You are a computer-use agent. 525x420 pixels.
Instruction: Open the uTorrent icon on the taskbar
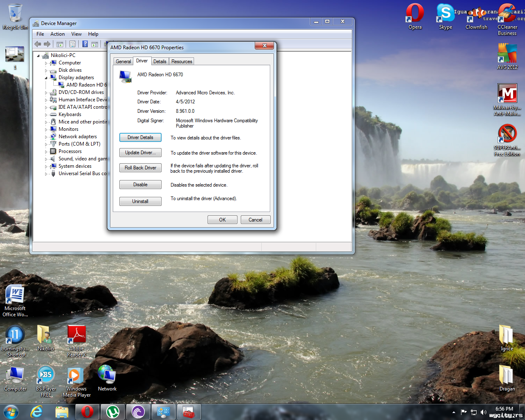coord(113,412)
